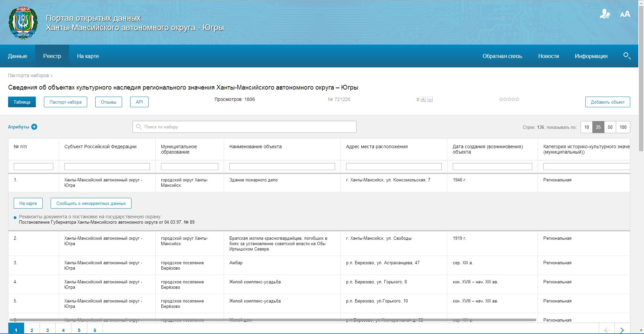This screenshot has height=334, width=644.
Task: Click the previous page arrow icon
Action: coord(606,330)
